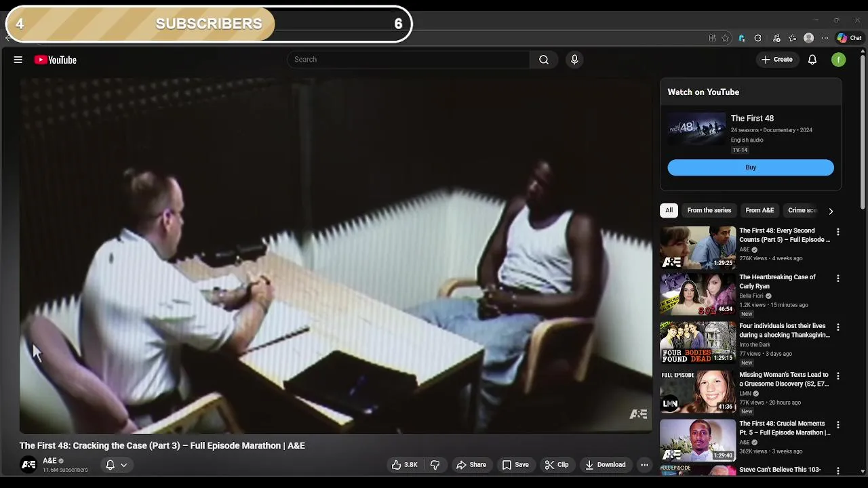Open the green account avatar menu

839,60
